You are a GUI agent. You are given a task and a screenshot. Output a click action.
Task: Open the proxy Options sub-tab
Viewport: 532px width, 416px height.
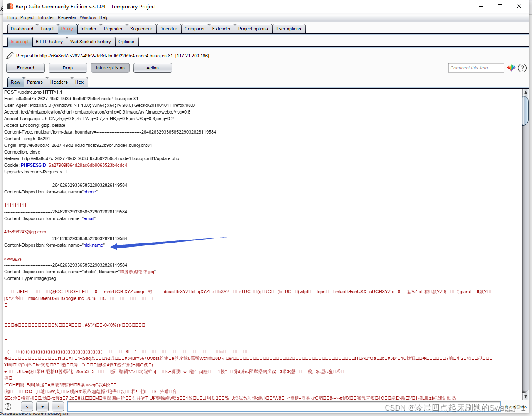(126, 42)
